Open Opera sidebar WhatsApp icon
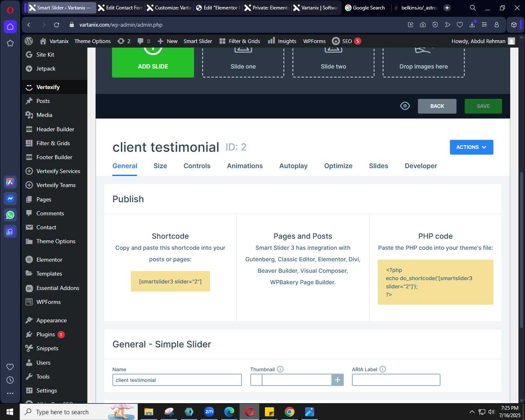 click(10, 215)
